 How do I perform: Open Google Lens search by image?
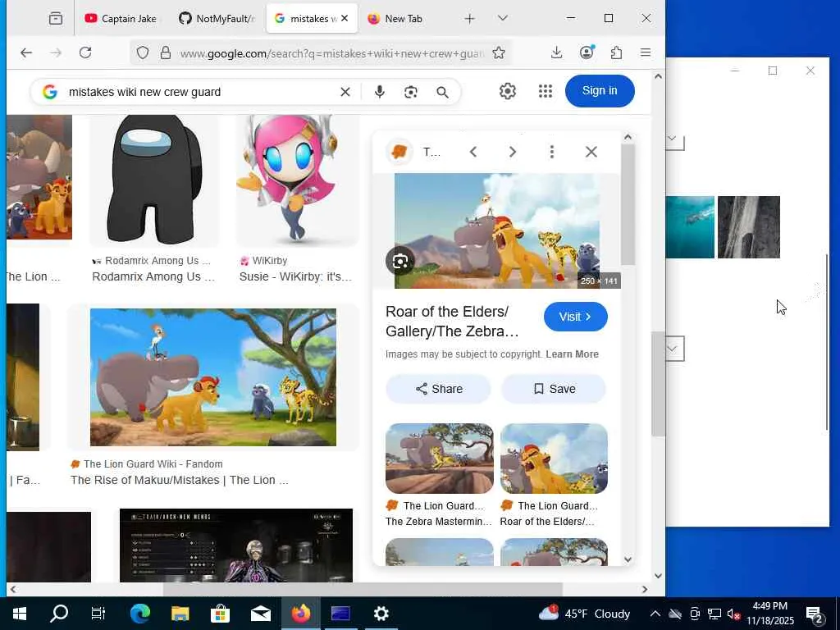click(411, 92)
